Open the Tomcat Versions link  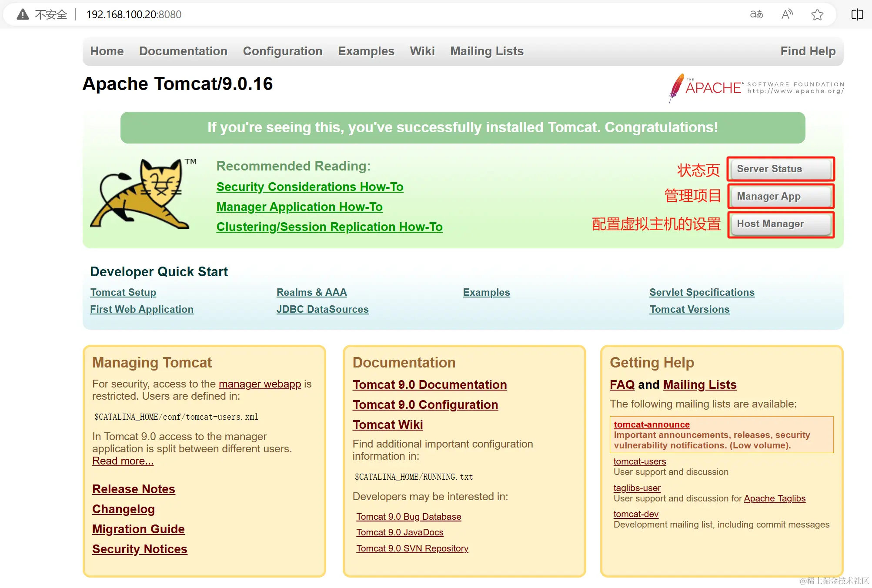coord(689,309)
